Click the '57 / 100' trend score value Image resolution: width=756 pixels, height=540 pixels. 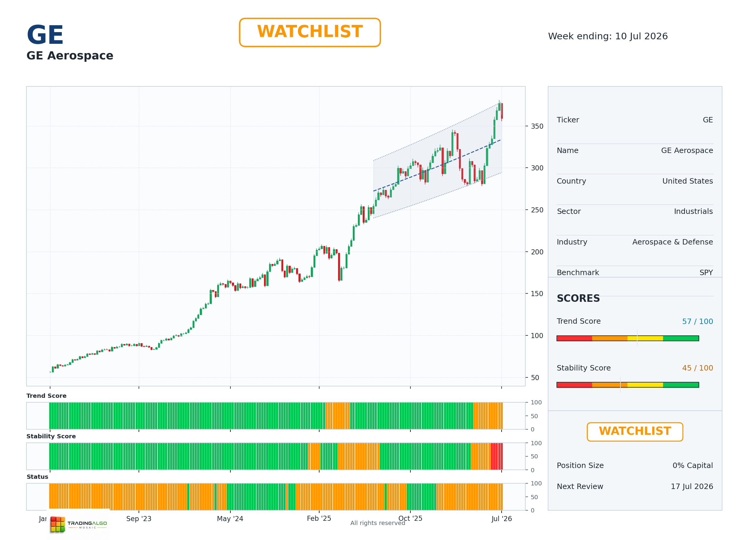697,321
